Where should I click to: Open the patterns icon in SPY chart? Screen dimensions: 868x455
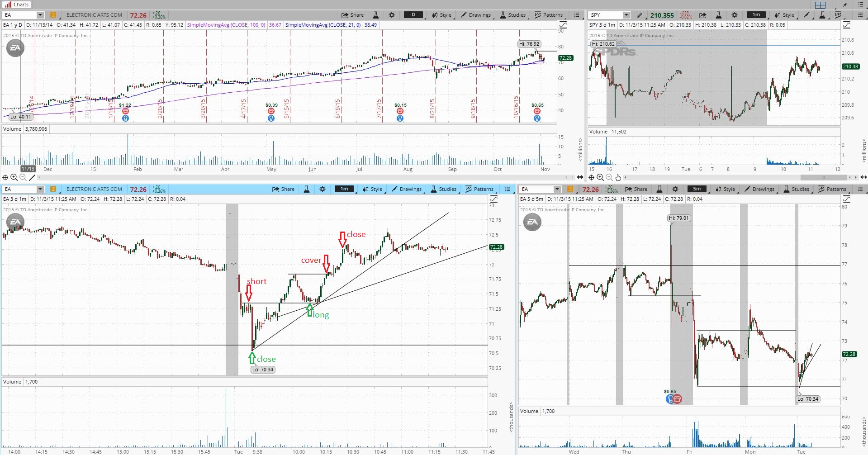pyautogui.click(x=838, y=15)
